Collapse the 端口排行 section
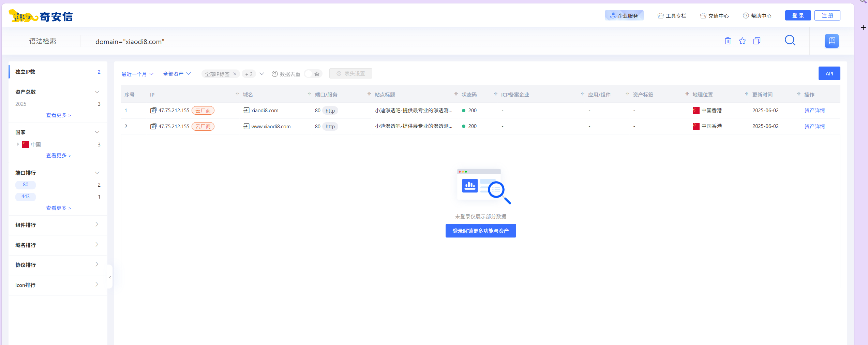 (97, 173)
